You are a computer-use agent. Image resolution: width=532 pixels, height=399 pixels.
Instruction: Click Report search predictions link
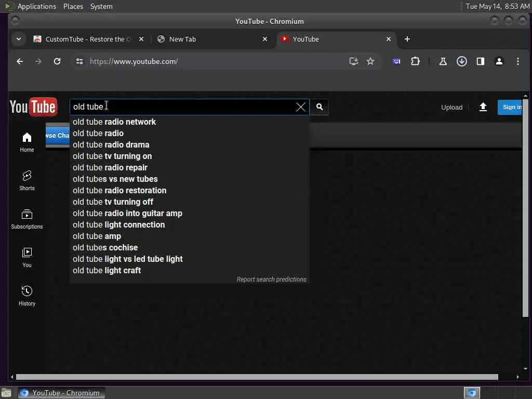[x=271, y=279]
